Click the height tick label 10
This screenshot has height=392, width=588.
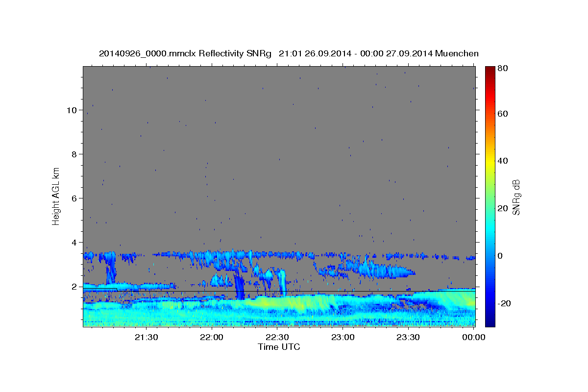pyautogui.click(x=71, y=110)
